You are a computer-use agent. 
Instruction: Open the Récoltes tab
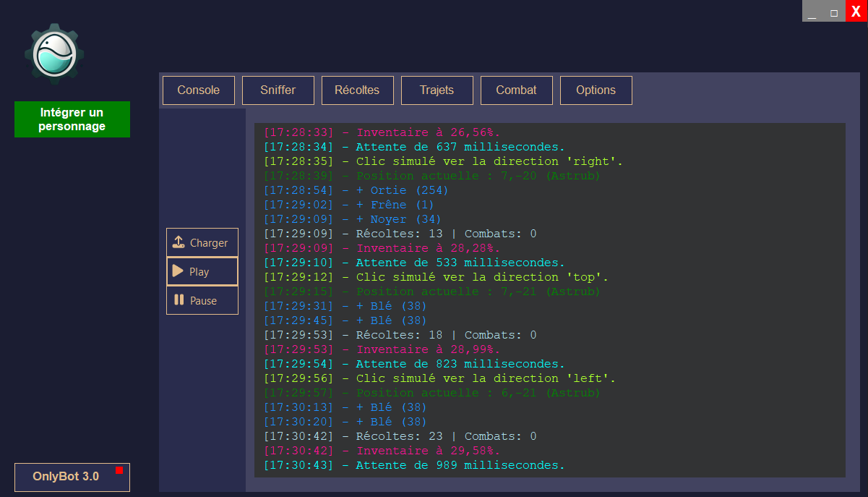[358, 90]
